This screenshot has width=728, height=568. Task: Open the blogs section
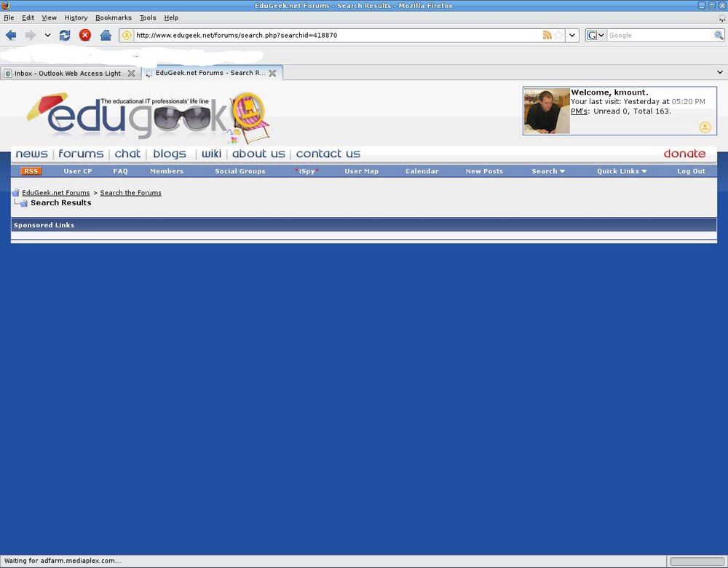click(170, 154)
